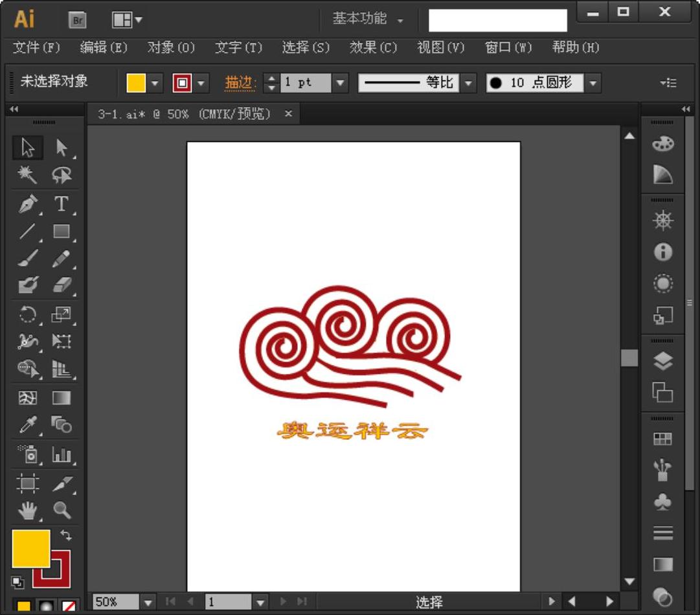Select the Rotate tool

[x=28, y=314]
